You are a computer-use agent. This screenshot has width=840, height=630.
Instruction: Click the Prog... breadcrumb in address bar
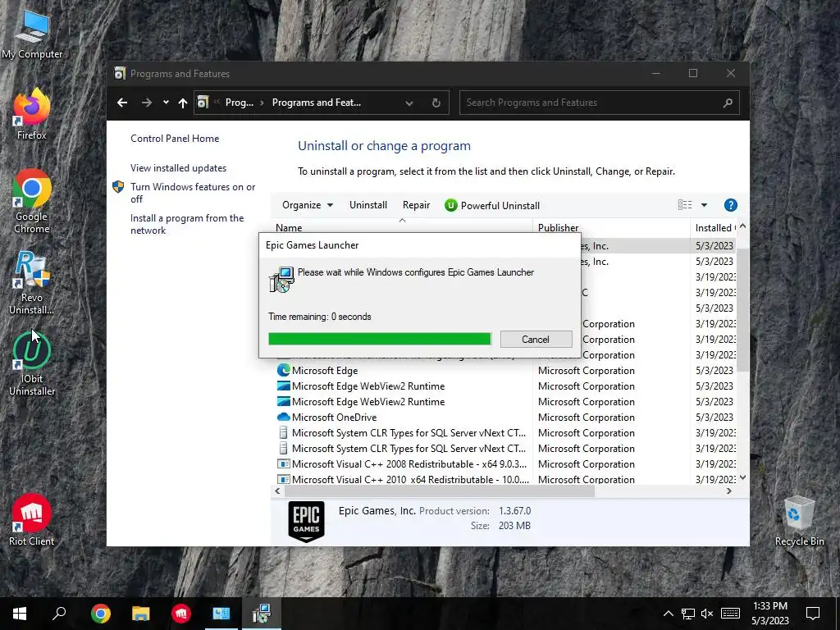pyautogui.click(x=240, y=103)
